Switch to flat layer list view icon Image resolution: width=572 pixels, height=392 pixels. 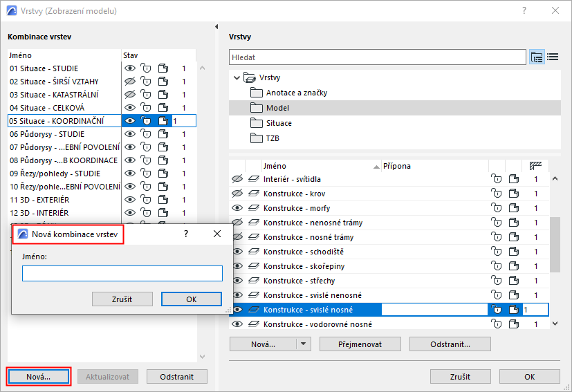point(553,57)
